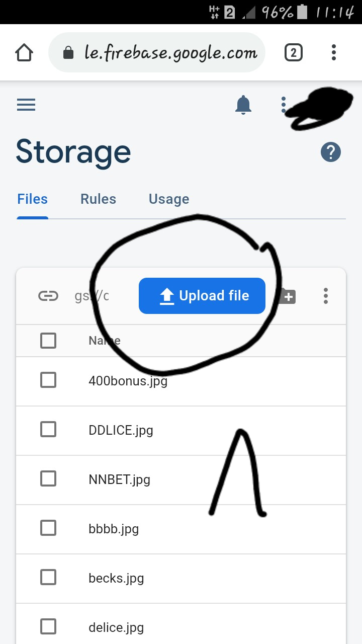Image resolution: width=362 pixels, height=644 pixels.
Task: Open the hamburger navigation menu
Action: coord(26,105)
